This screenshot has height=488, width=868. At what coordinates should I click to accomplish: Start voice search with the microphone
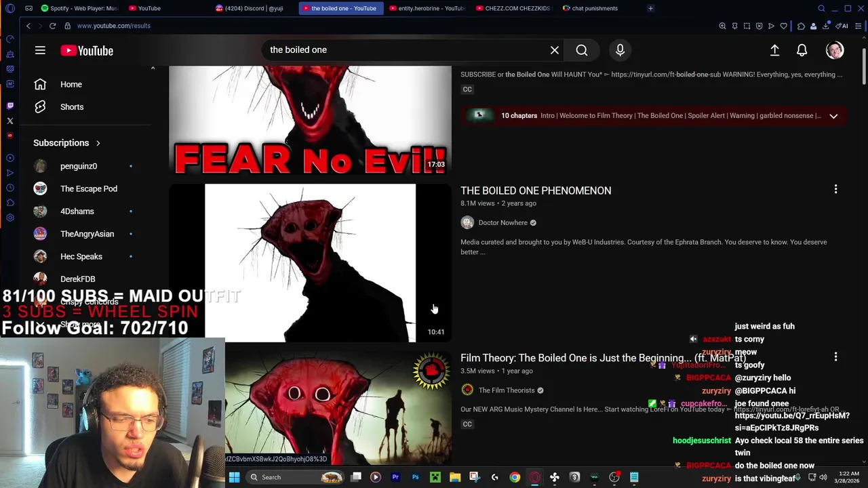pos(620,50)
